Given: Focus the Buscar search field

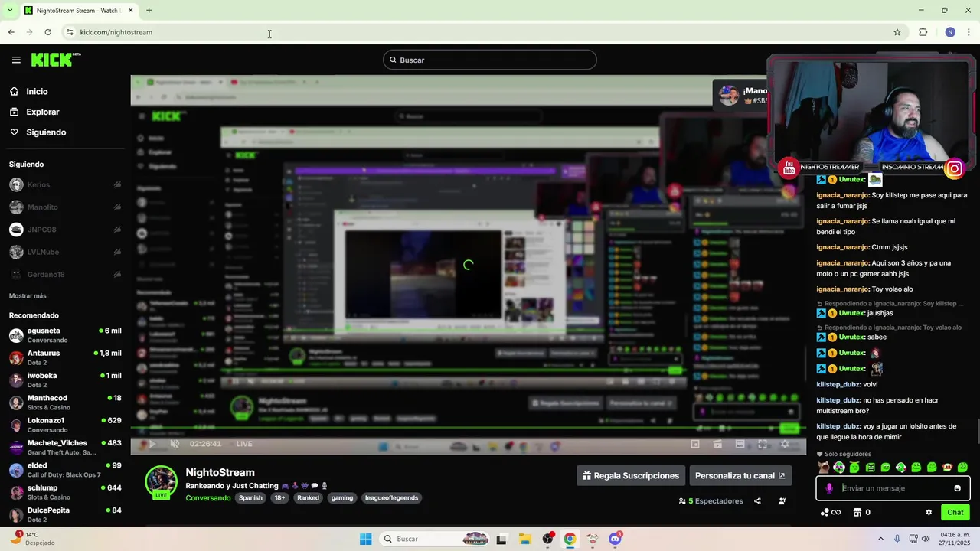Looking at the screenshot, I should 490,60.
